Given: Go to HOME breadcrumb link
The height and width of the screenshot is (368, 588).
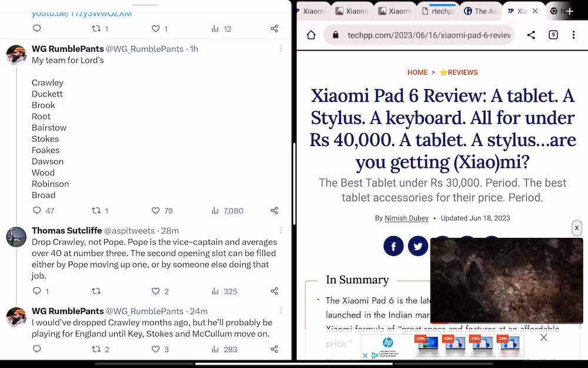Looking at the screenshot, I should point(417,72).
